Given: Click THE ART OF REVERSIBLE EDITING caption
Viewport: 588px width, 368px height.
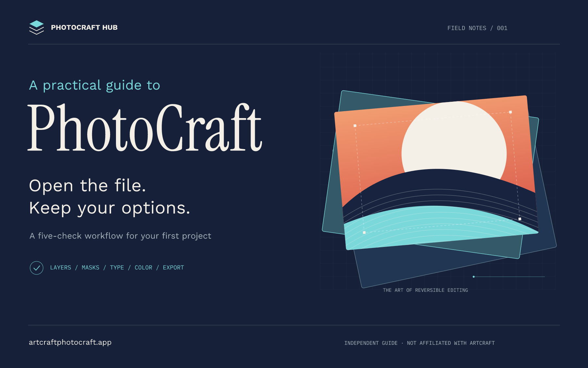Looking at the screenshot, I should [x=425, y=290].
